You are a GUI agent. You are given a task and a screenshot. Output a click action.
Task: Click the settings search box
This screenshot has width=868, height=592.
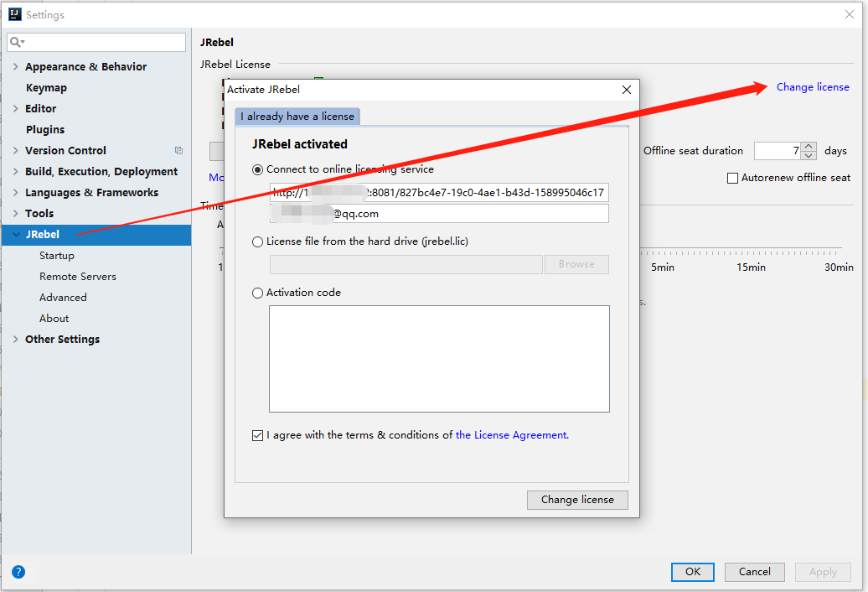point(96,42)
